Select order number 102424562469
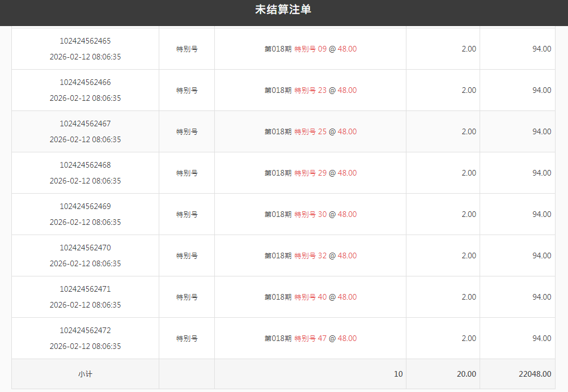Screen dimensions: 568x392 (x=85, y=207)
